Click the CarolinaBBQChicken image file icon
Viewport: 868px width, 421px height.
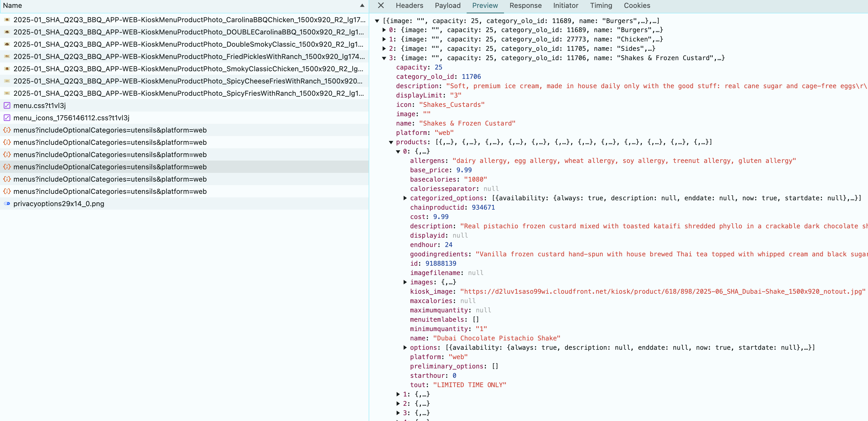click(x=7, y=20)
